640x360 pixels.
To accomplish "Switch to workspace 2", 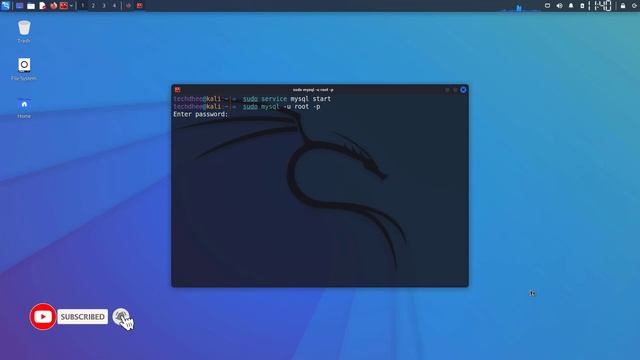I will coord(93,6).
